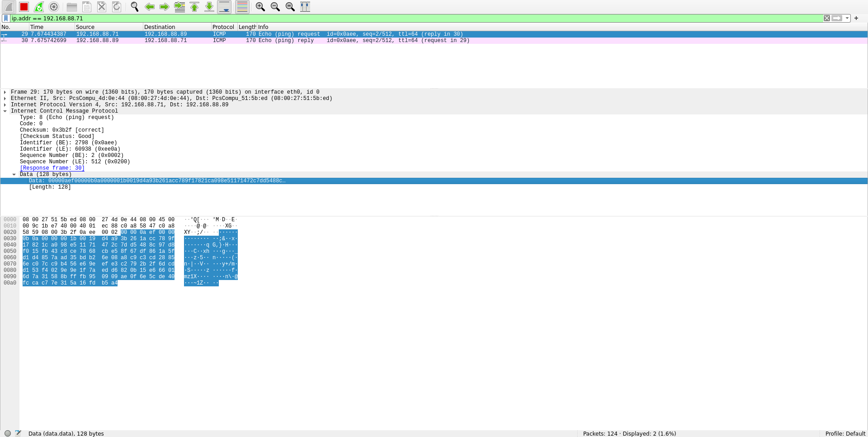Viewport: 868px width, 437px height.
Task: Open a capture file folder icon
Action: coord(71,7)
